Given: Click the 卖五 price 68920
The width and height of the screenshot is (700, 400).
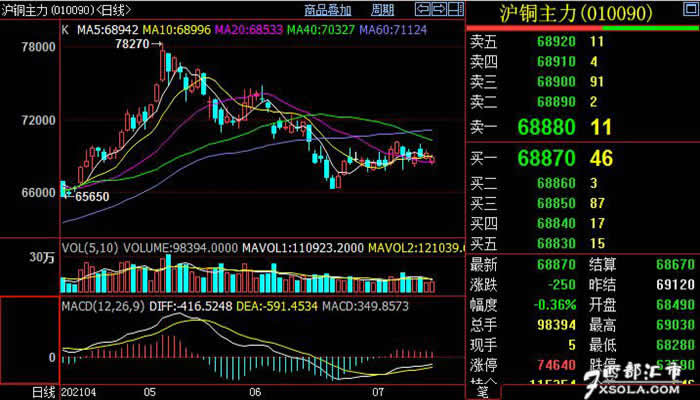Looking at the screenshot, I should [556, 42].
